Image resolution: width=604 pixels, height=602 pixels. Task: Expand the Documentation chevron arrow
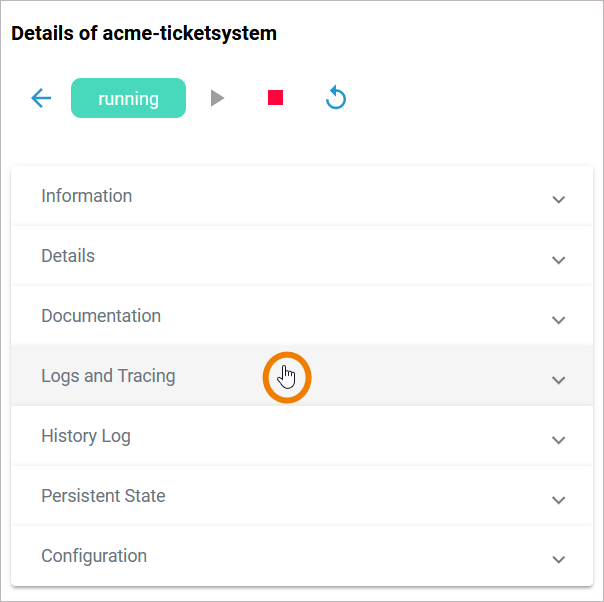point(559,319)
